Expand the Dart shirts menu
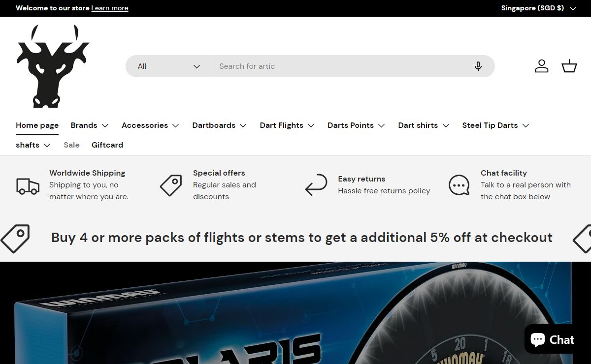Screen dimensions: 591x364 [x=424, y=125]
